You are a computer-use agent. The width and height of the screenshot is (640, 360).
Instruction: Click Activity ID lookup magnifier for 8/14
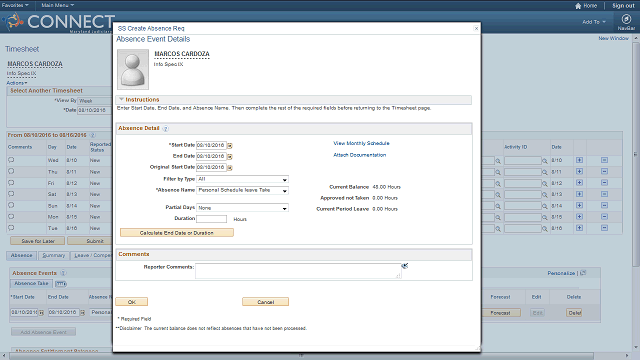[544, 206]
